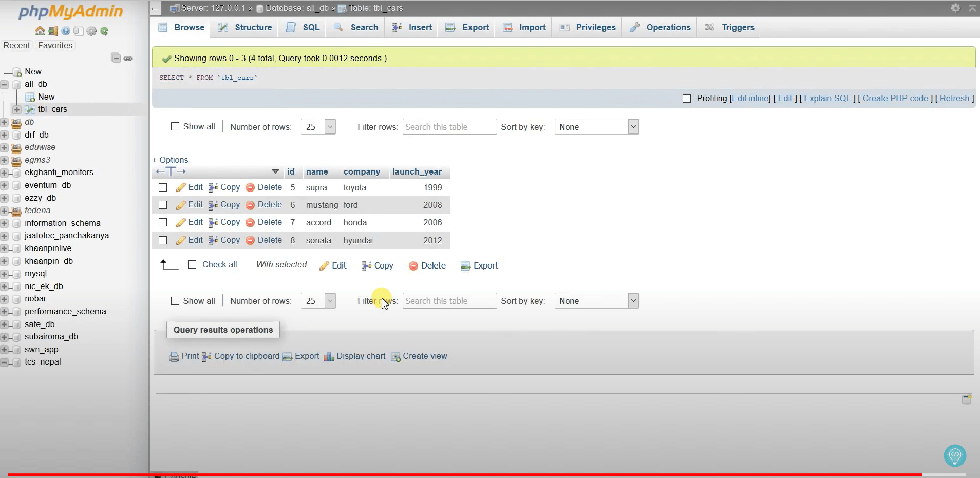Click the Explain SQL link

pyautogui.click(x=828, y=98)
